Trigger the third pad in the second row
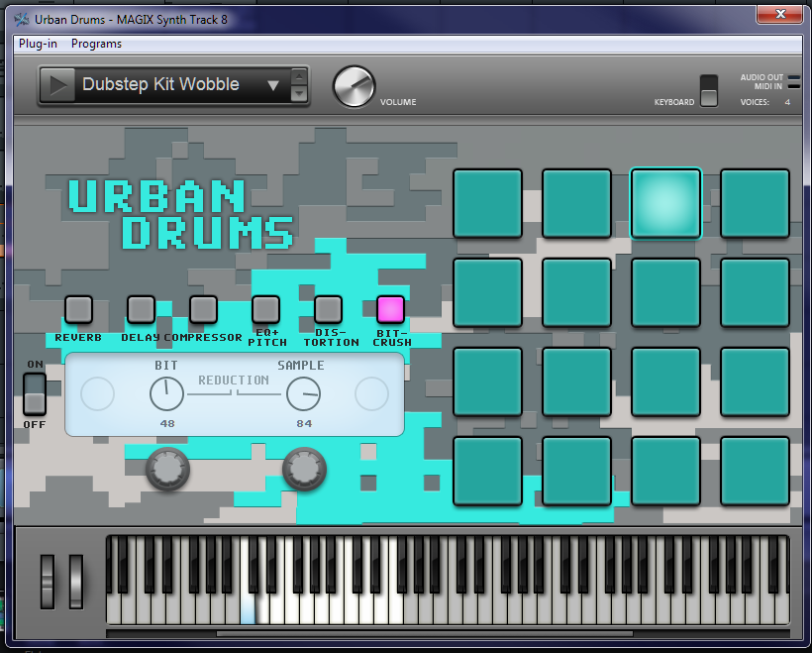The height and width of the screenshot is (653, 812). point(665,293)
